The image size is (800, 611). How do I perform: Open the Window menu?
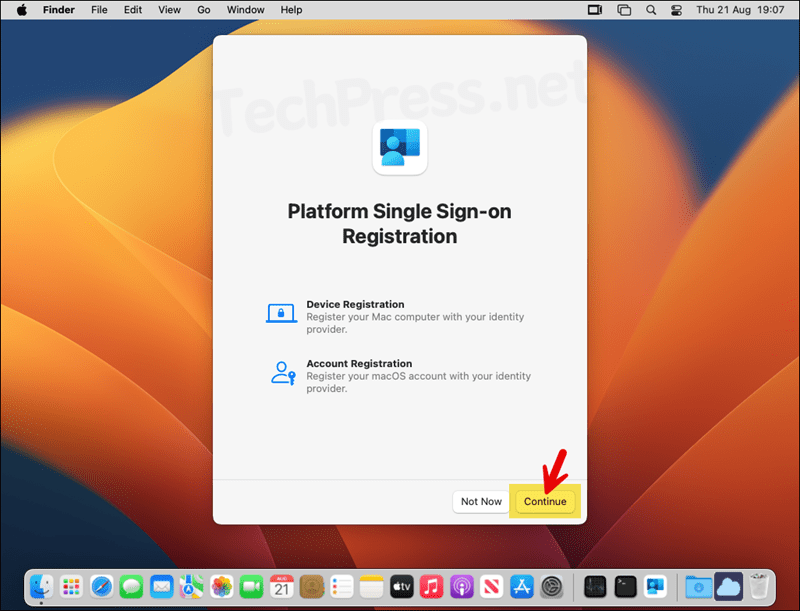245,9
